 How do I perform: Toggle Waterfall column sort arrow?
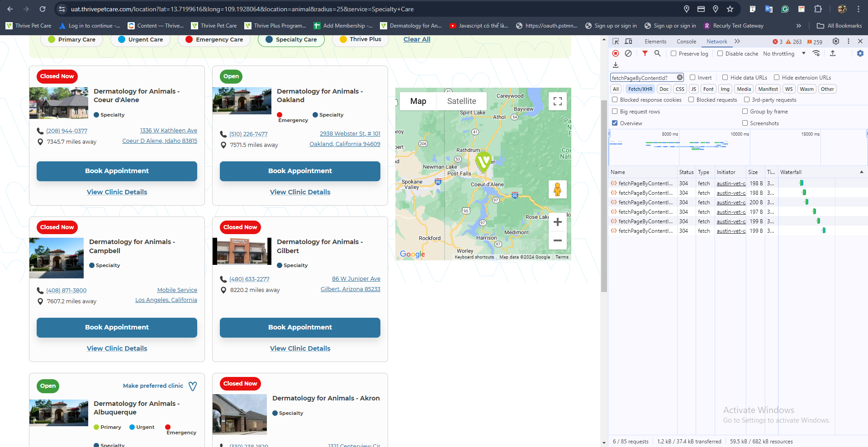click(x=861, y=172)
